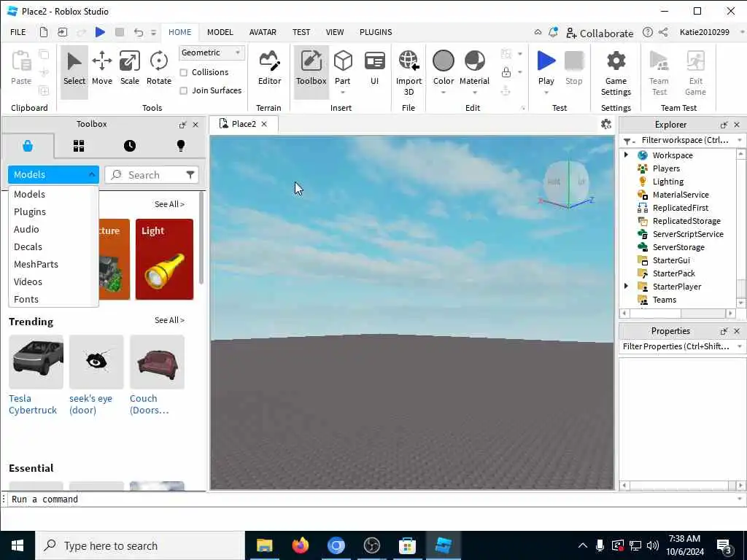This screenshot has height=560, width=747.
Task: Click the notifications bell icon
Action: pos(553,32)
